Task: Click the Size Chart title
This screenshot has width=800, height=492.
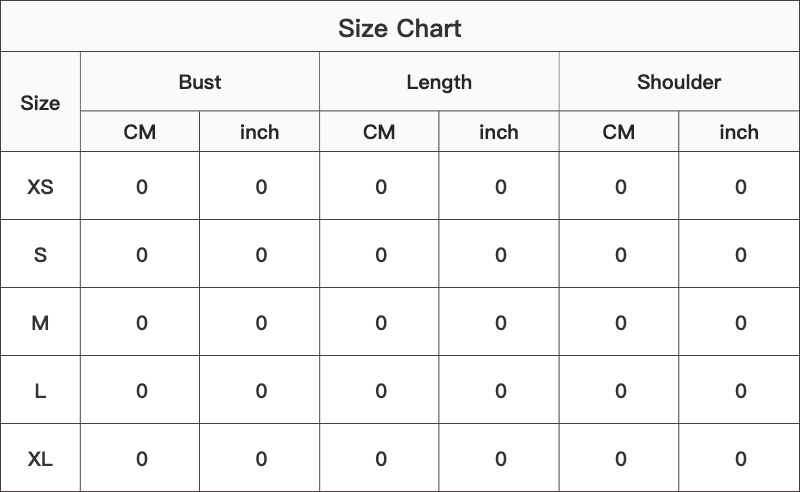Action: (400, 28)
